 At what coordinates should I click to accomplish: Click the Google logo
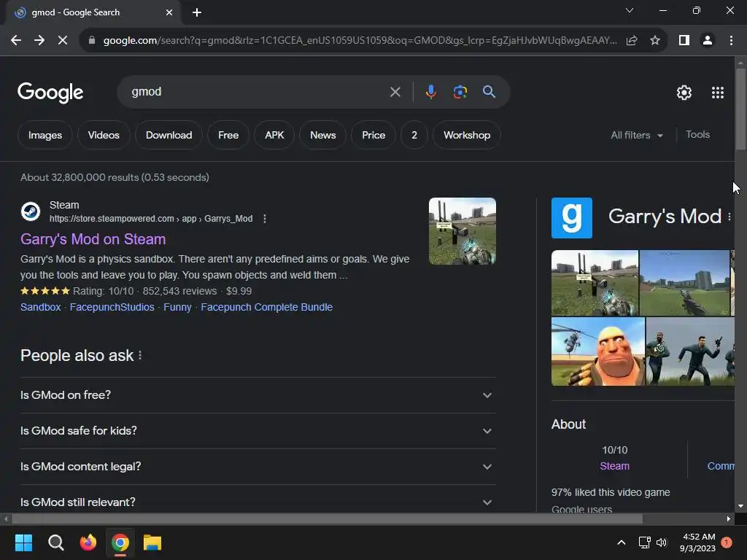pos(50,93)
